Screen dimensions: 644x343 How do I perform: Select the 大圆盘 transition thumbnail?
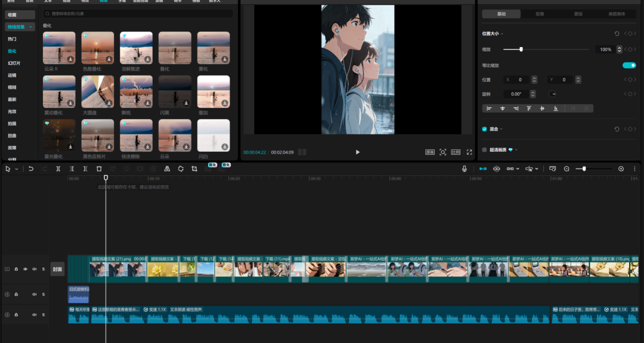point(98,92)
